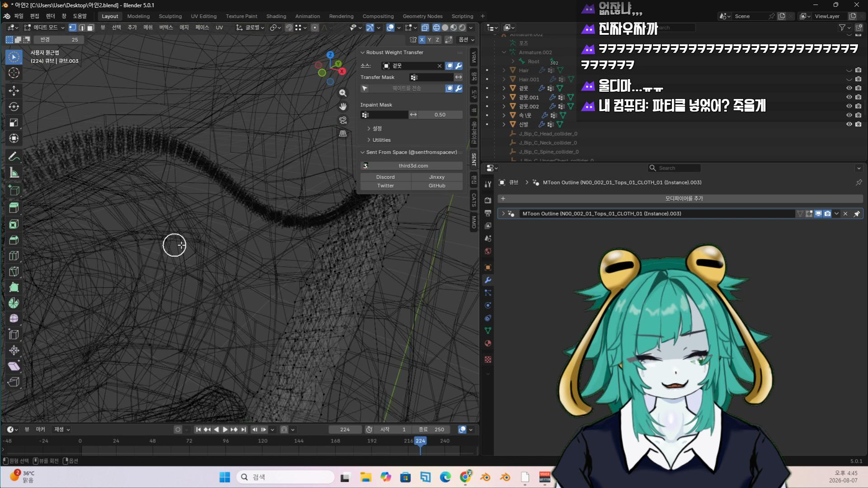Open the 파일 menu
This screenshot has height=488, width=868.
point(19,16)
